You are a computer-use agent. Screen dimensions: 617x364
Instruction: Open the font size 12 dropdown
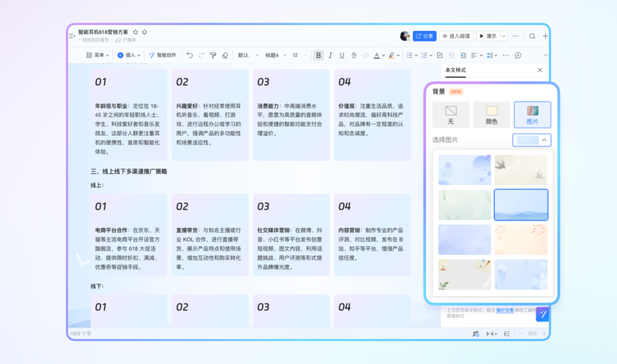[x=299, y=55]
